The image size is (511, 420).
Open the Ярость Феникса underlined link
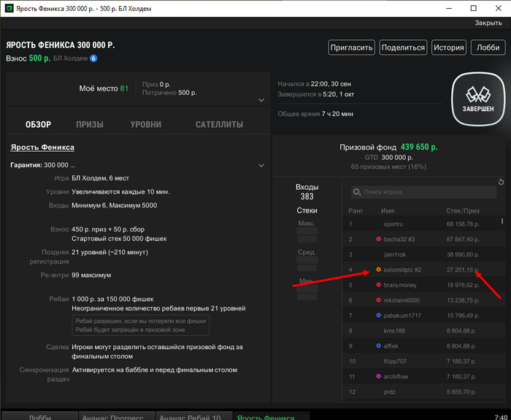click(42, 148)
